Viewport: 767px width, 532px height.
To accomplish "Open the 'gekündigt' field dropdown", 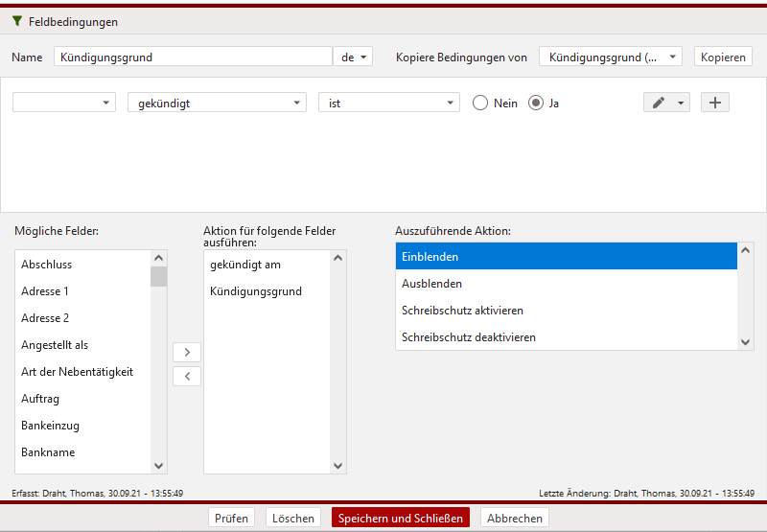I will (x=217, y=103).
